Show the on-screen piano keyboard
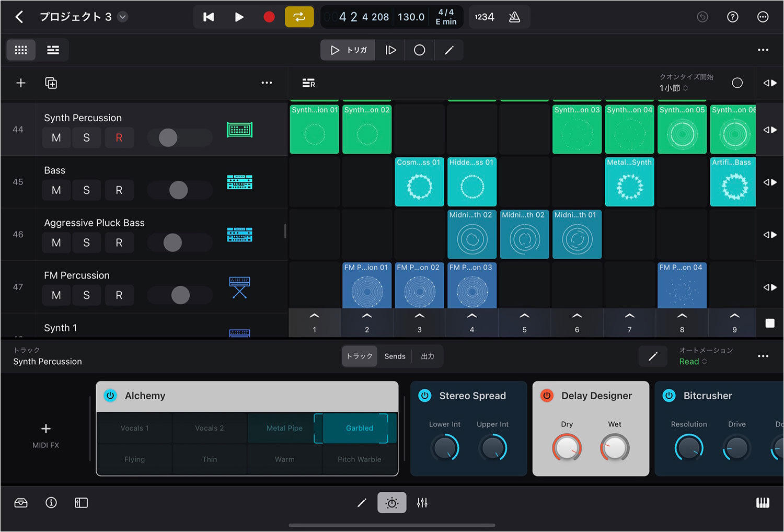This screenshot has height=532, width=784. (x=763, y=503)
